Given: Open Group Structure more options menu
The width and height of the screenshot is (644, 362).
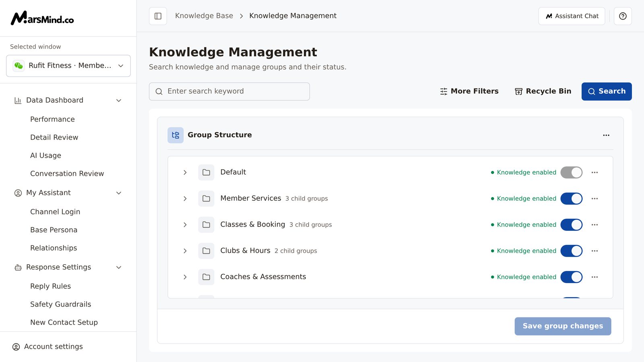Looking at the screenshot, I should pyautogui.click(x=606, y=135).
